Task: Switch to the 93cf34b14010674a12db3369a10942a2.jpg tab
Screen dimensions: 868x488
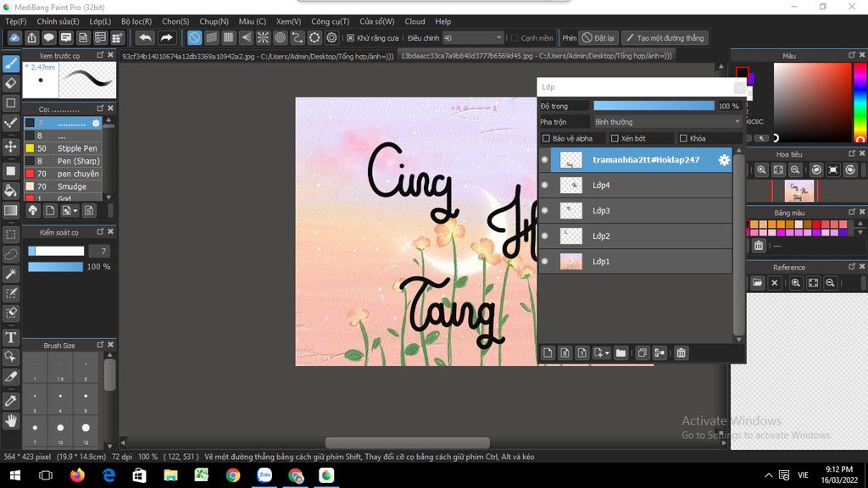Action: [258, 56]
